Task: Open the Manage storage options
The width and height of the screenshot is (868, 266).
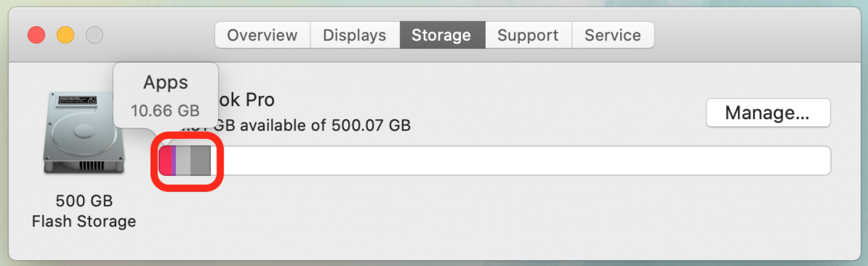Action: point(768,113)
